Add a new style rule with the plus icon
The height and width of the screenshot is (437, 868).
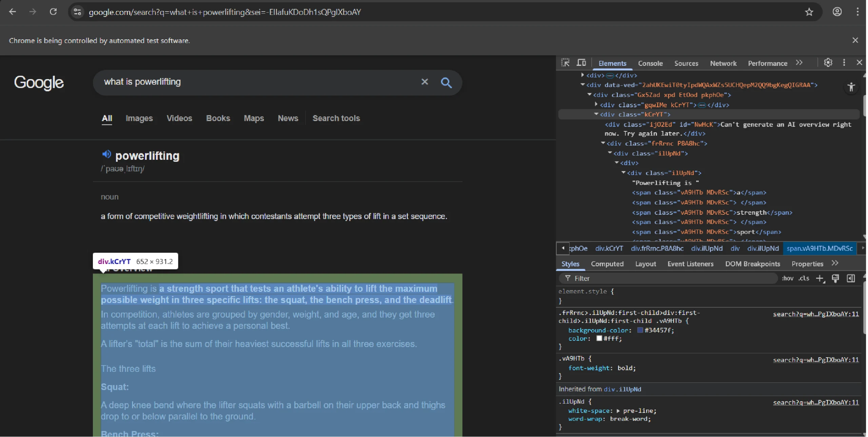[x=820, y=278]
